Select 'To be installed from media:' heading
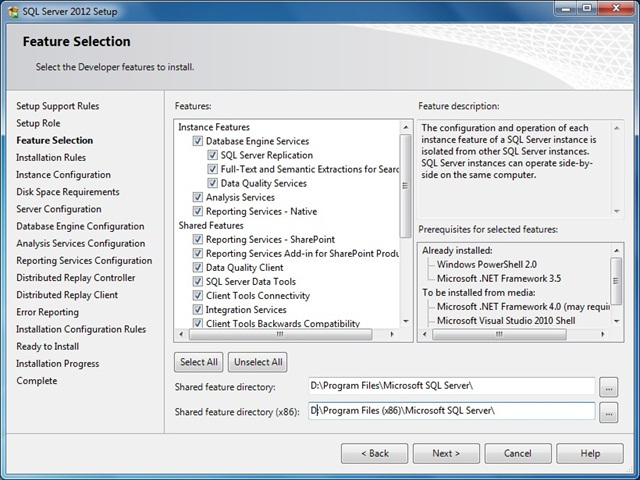Image resolution: width=640 pixels, height=480 pixels. point(479,293)
